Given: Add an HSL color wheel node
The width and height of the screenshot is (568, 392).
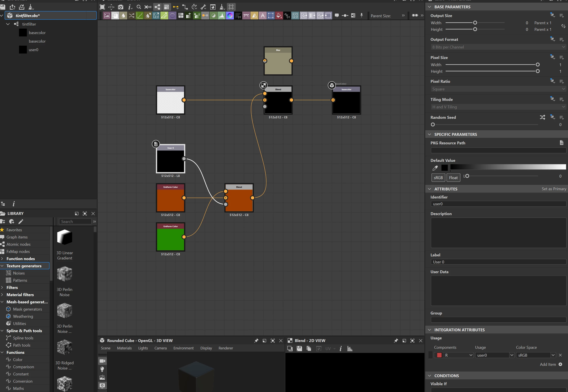Looking at the screenshot, I should (230, 16).
